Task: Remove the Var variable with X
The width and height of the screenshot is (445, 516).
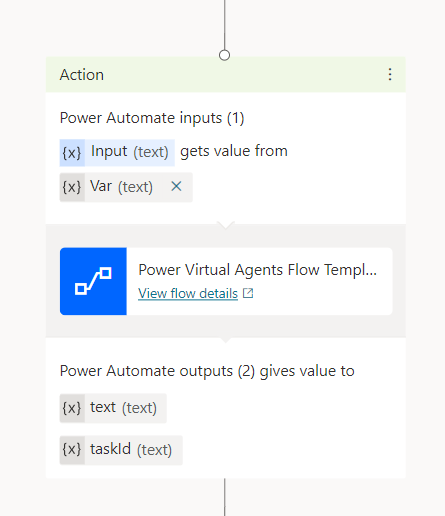Action: click(176, 186)
